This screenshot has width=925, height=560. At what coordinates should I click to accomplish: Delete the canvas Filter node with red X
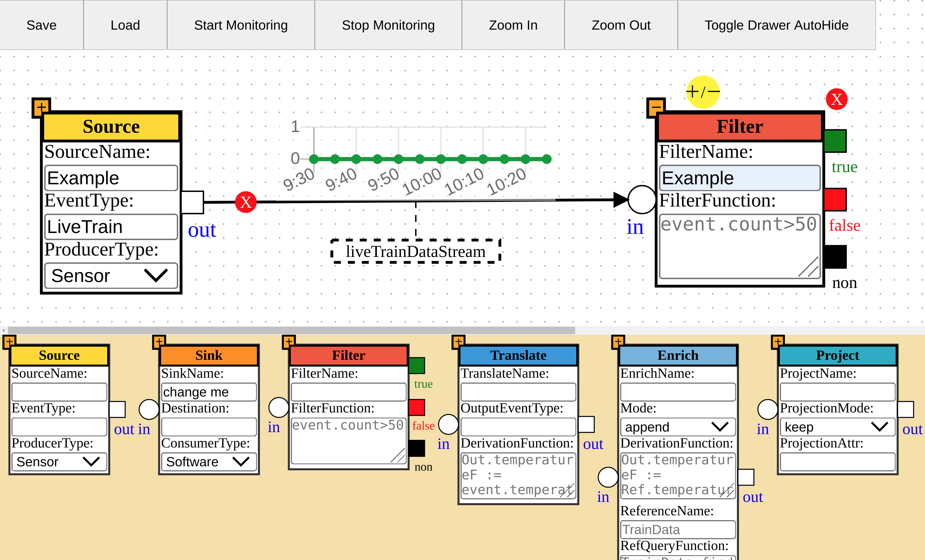[836, 99]
